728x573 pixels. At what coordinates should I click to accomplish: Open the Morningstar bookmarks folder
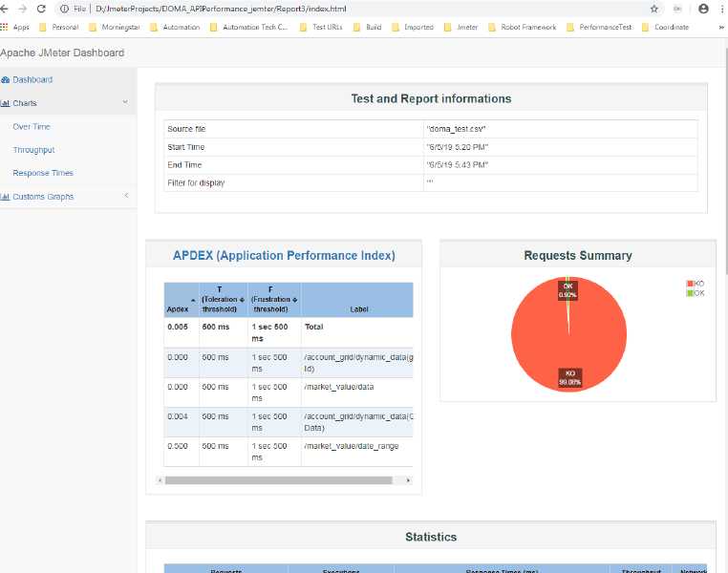click(115, 27)
